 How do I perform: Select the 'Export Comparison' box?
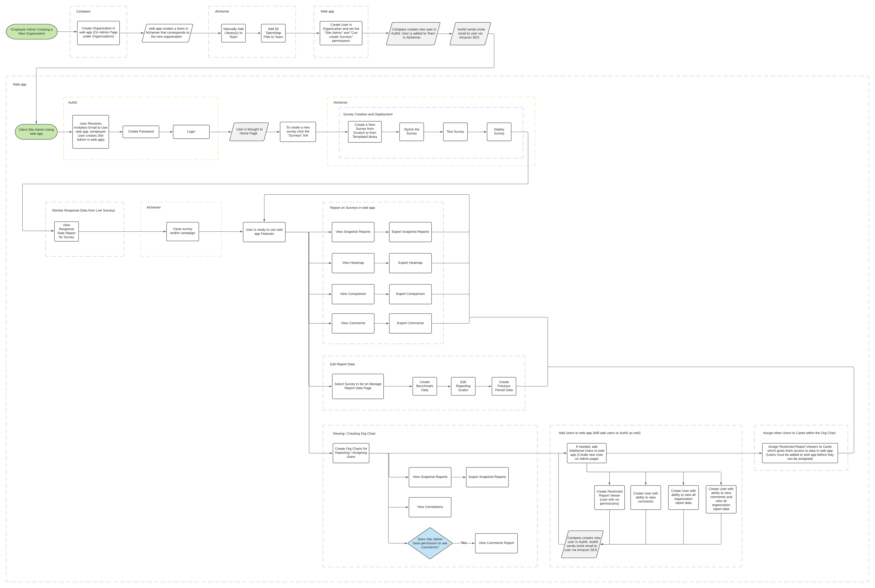[x=410, y=294]
